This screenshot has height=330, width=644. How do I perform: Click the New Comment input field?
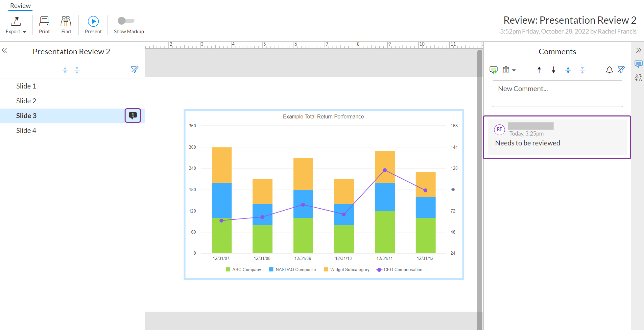[x=557, y=93]
